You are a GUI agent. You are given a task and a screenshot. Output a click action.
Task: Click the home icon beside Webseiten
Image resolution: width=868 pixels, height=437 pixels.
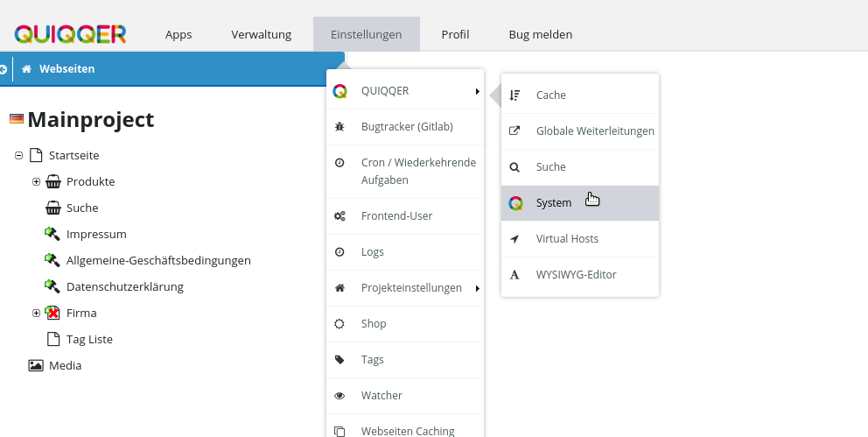[x=26, y=68]
